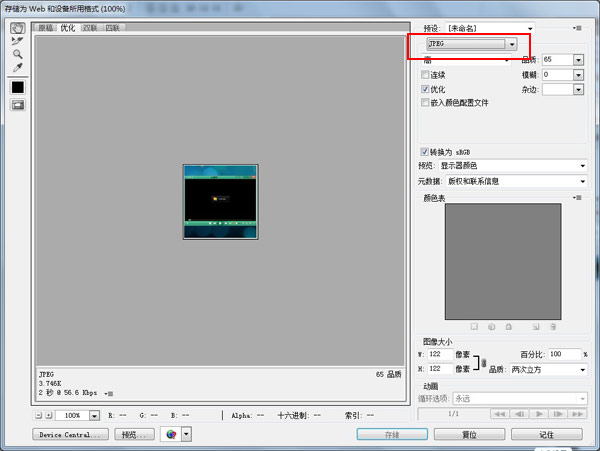Switch to the 双联 tab
This screenshot has width=600, height=451.
pyautogui.click(x=90, y=28)
